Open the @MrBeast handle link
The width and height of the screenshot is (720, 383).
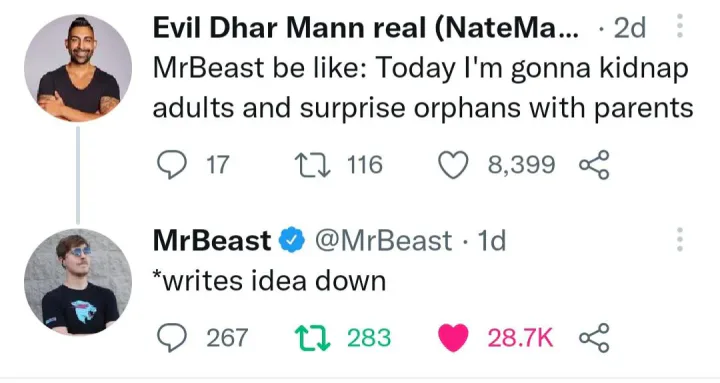(x=383, y=241)
